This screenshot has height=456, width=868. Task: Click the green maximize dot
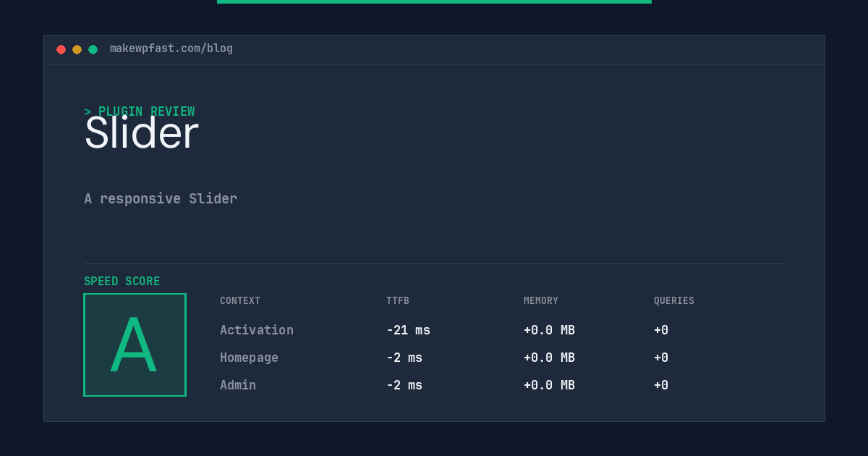click(x=93, y=49)
